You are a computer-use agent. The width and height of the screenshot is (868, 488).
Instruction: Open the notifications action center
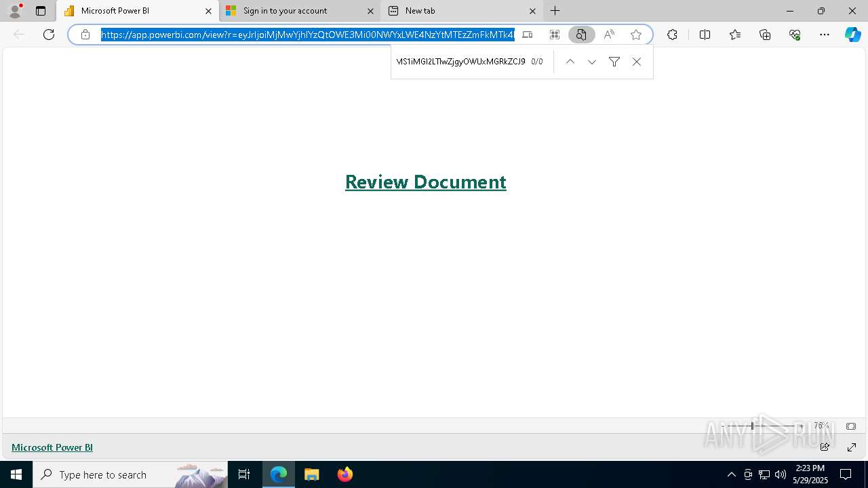click(846, 474)
